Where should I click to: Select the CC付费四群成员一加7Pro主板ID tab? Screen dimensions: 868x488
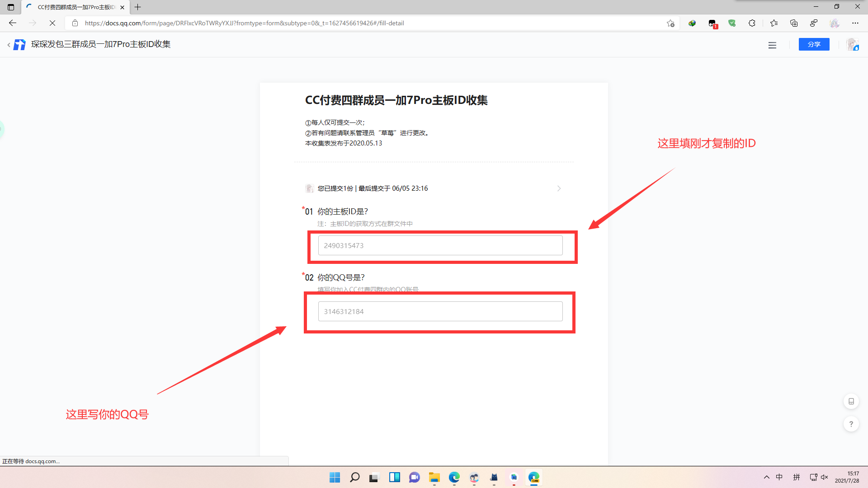point(76,7)
